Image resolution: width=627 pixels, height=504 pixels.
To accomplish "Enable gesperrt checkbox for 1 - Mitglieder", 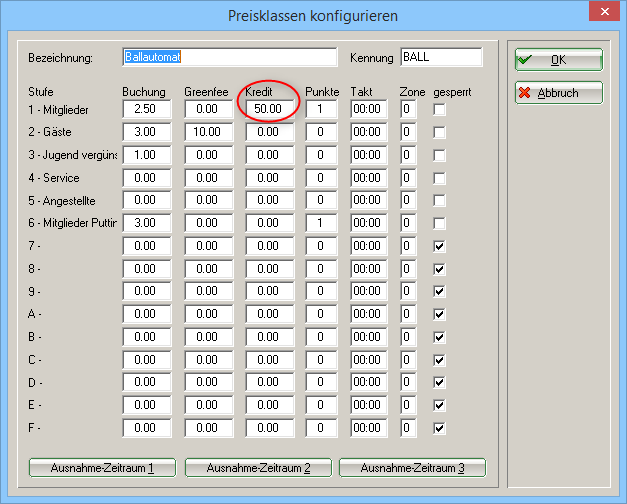I will [439, 109].
